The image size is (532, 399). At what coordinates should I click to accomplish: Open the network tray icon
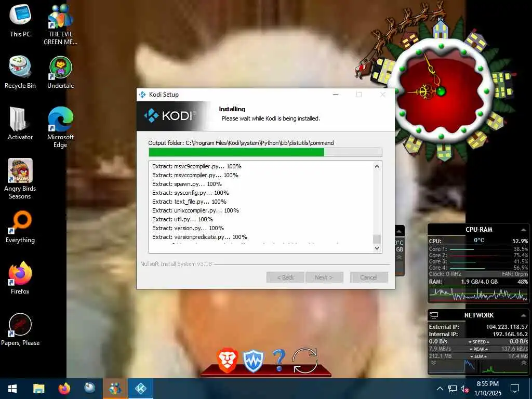click(453, 389)
